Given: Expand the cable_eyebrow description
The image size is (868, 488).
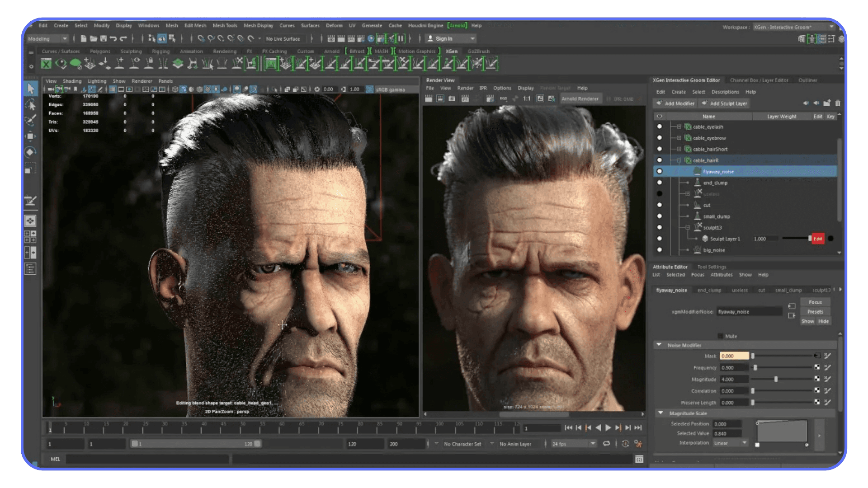Looking at the screenshot, I should [x=679, y=138].
